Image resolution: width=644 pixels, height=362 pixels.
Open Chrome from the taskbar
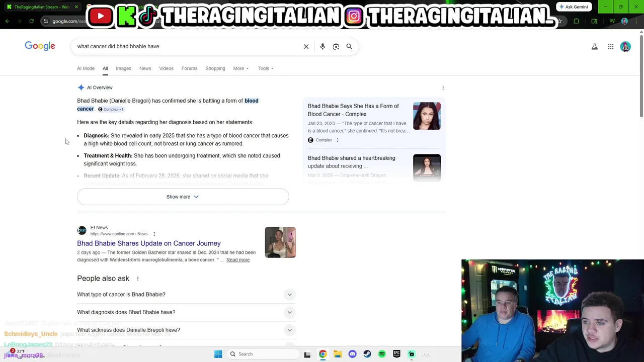pos(323,354)
